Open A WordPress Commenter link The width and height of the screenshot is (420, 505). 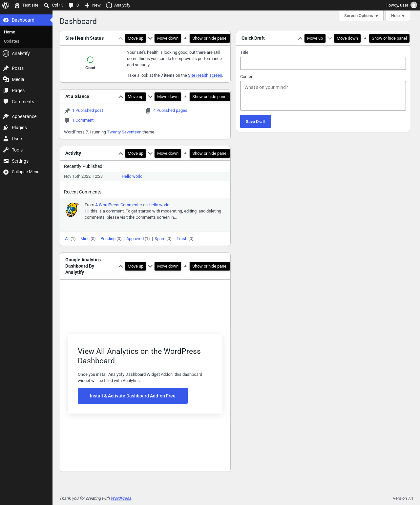point(119,205)
